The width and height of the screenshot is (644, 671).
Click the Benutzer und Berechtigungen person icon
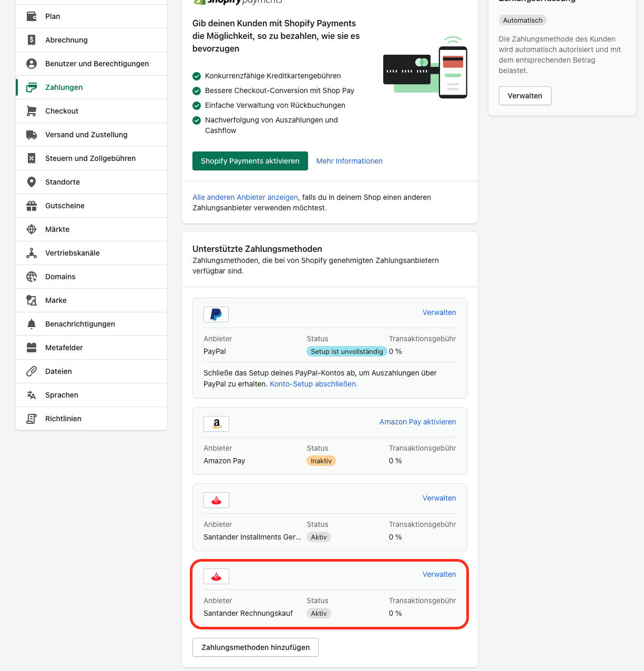click(32, 64)
